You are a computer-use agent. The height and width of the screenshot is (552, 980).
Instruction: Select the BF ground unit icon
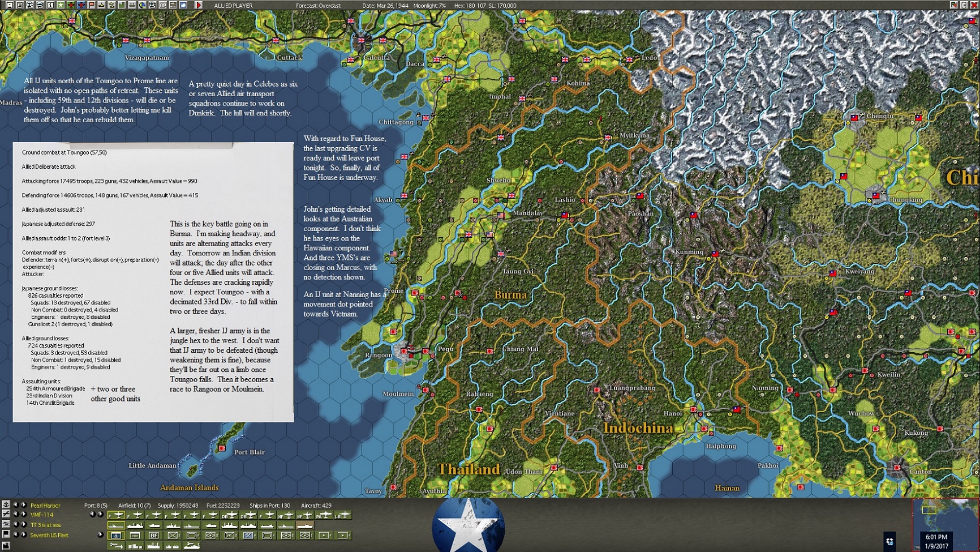(154, 535)
